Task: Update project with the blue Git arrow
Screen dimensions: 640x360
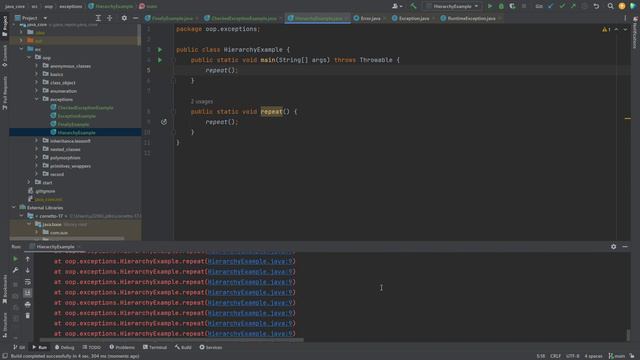Action: (551, 6)
